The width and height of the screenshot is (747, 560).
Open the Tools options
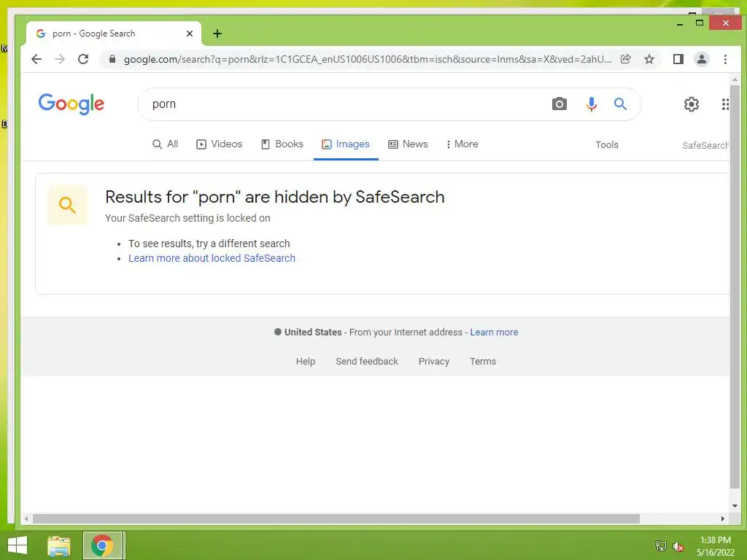[x=606, y=145]
